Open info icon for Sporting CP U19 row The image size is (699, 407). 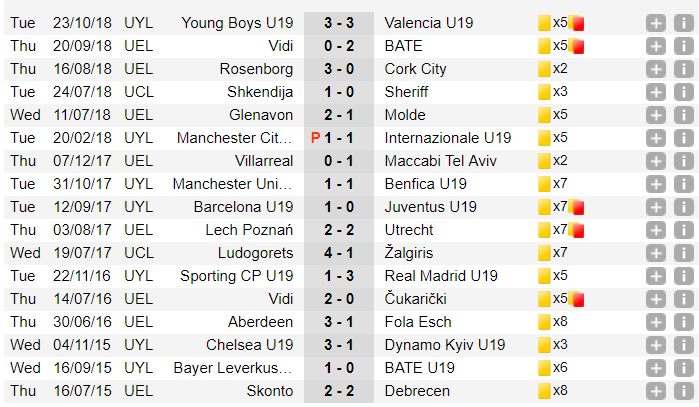click(682, 276)
